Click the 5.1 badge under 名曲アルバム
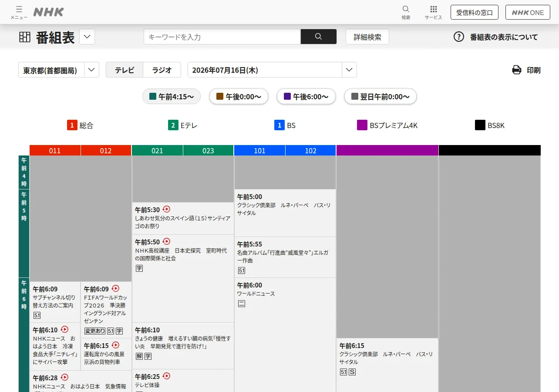Screen dimensions: 559x392 tap(241, 270)
